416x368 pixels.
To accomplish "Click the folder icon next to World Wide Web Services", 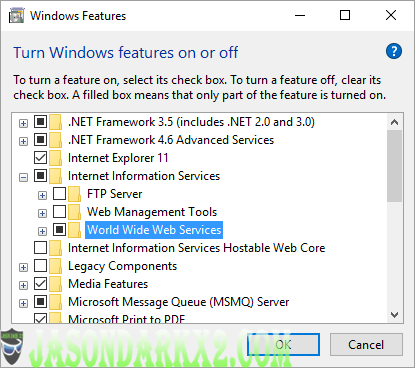I will click(x=74, y=230).
